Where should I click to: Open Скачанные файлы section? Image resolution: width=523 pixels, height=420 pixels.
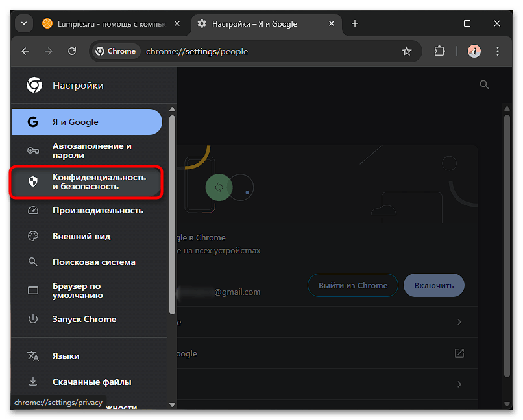[x=87, y=382]
